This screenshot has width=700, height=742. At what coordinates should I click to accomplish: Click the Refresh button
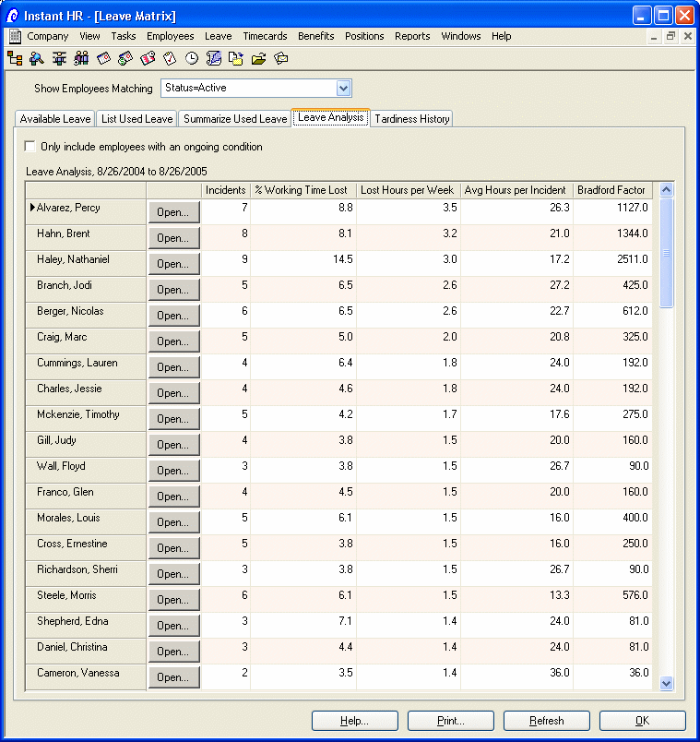tap(546, 721)
